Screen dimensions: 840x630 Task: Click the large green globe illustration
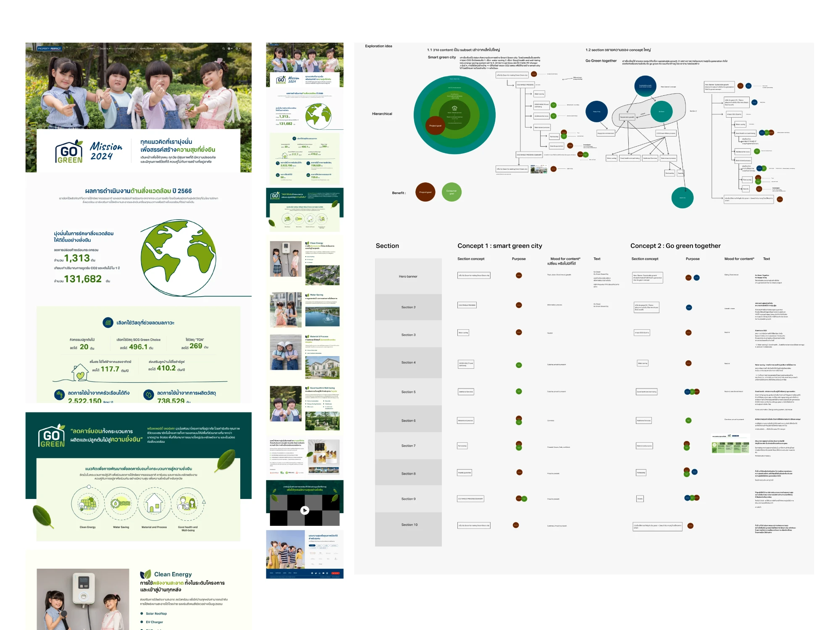[x=178, y=257]
